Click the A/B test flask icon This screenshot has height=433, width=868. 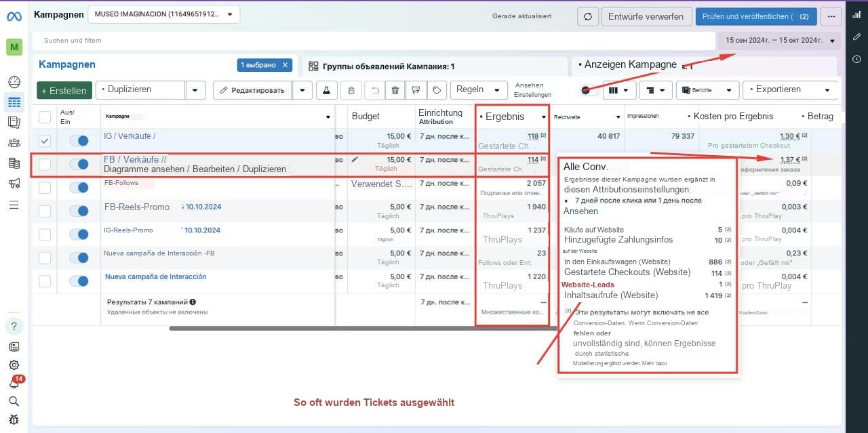click(x=325, y=89)
